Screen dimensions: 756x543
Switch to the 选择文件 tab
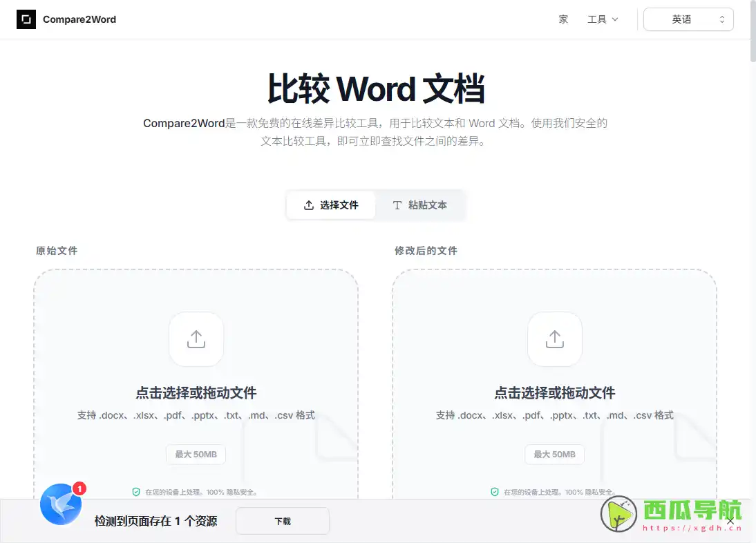[331, 204]
